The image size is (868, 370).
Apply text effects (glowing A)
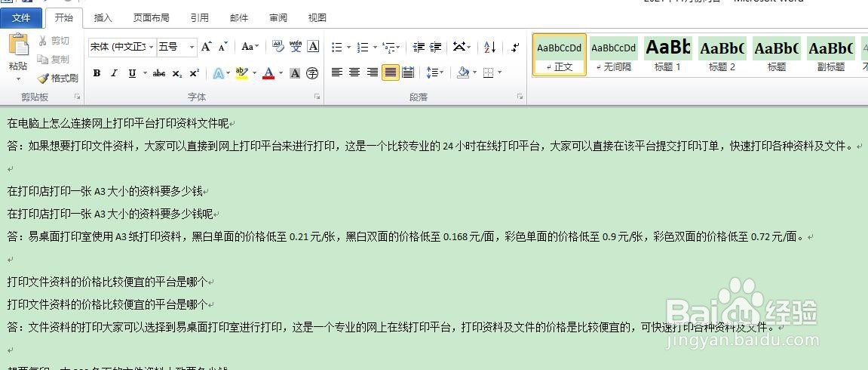218,73
